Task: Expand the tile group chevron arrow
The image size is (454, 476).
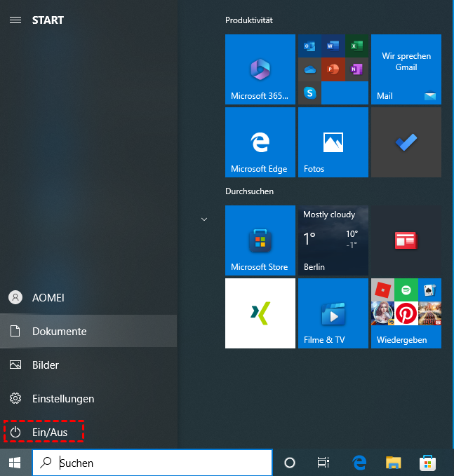Action: [204, 219]
